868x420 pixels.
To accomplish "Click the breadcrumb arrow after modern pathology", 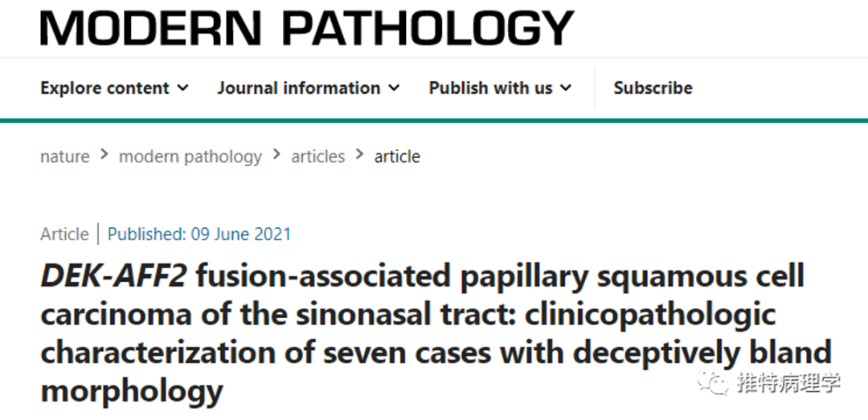I will coord(276,155).
